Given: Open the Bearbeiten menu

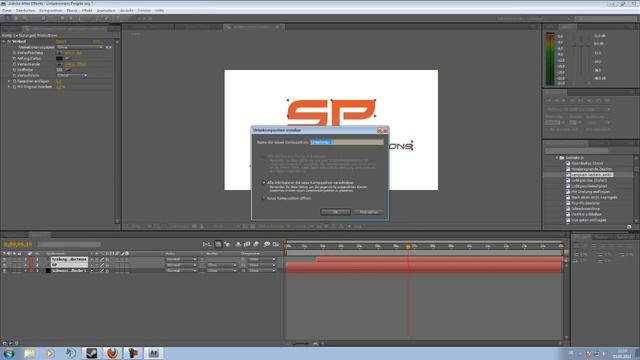Looking at the screenshot, I should pyautogui.click(x=25, y=10).
